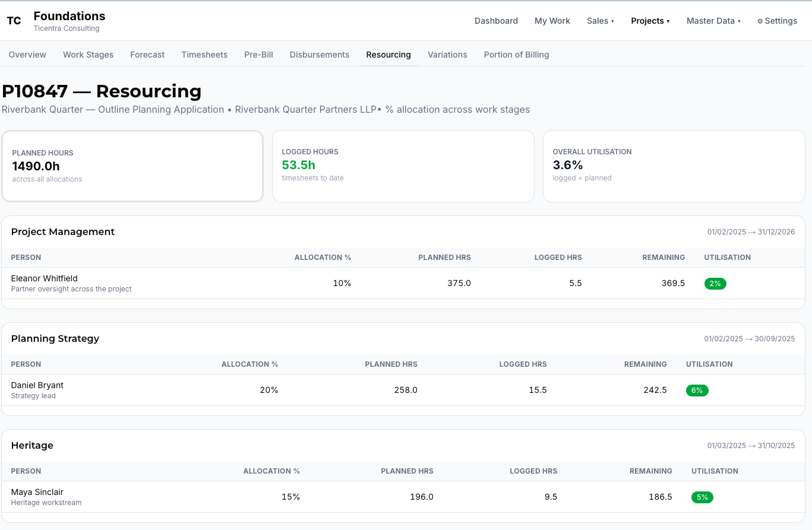Click the Logged Hours summary card
Viewport: 812px width, 530px height.
(x=403, y=166)
